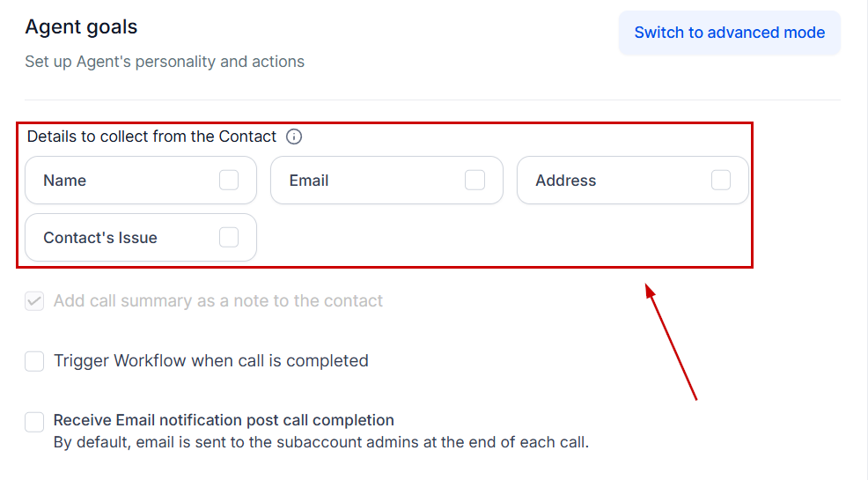Click the "Name" text label in its card
868x480 pixels.
(x=65, y=181)
